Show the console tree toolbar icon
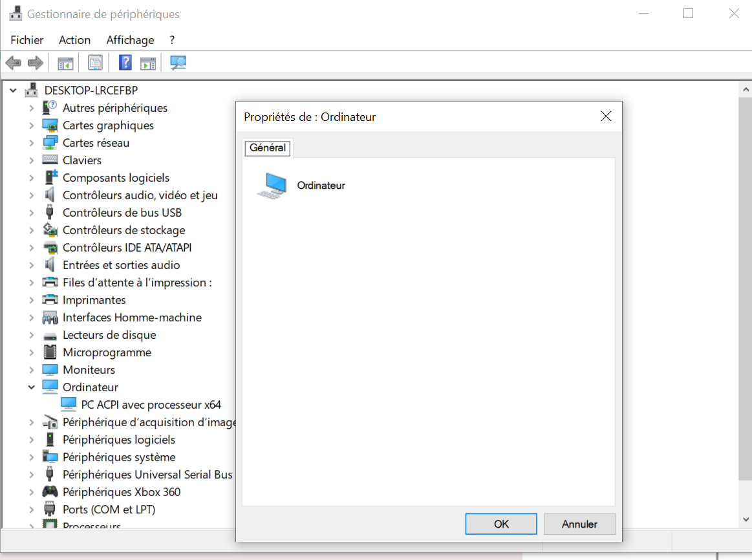This screenshot has height=560, width=752. [66, 63]
